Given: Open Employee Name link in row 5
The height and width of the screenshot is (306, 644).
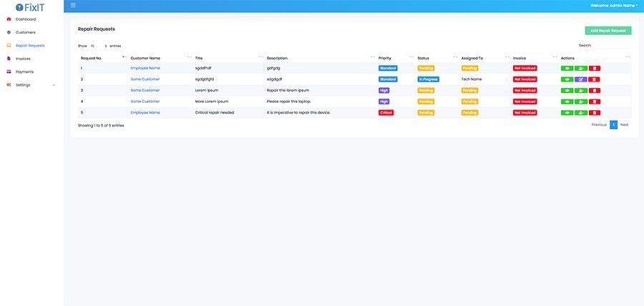Looking at the screenshot, I should pyautogui.click(x=145, y=112).
